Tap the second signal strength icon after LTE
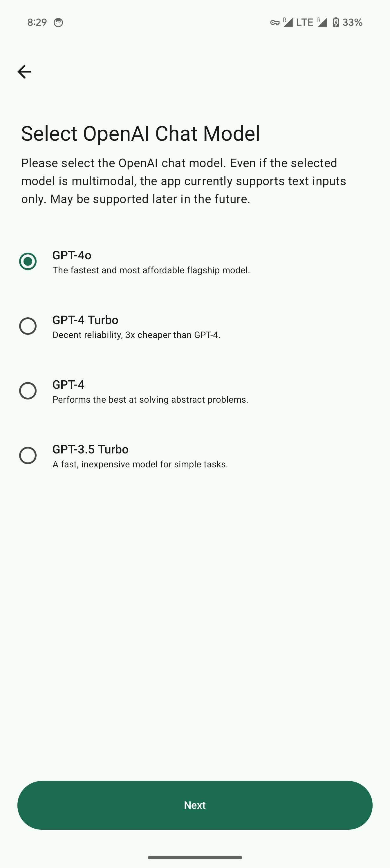This screenshot has height=868, width=390. [x=322, y=22]
